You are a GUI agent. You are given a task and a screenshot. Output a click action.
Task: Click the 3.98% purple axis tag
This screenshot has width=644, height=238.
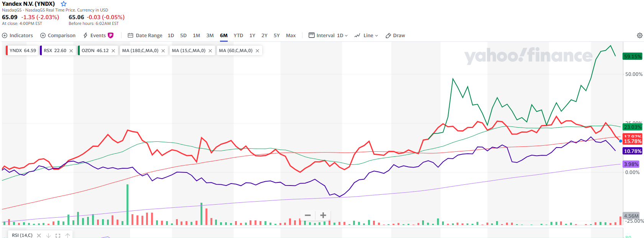point(631,164)
